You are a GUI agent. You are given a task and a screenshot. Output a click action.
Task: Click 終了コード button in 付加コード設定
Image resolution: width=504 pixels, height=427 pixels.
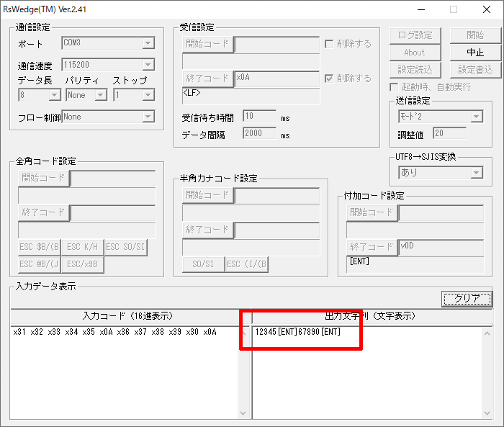point(372,248)
